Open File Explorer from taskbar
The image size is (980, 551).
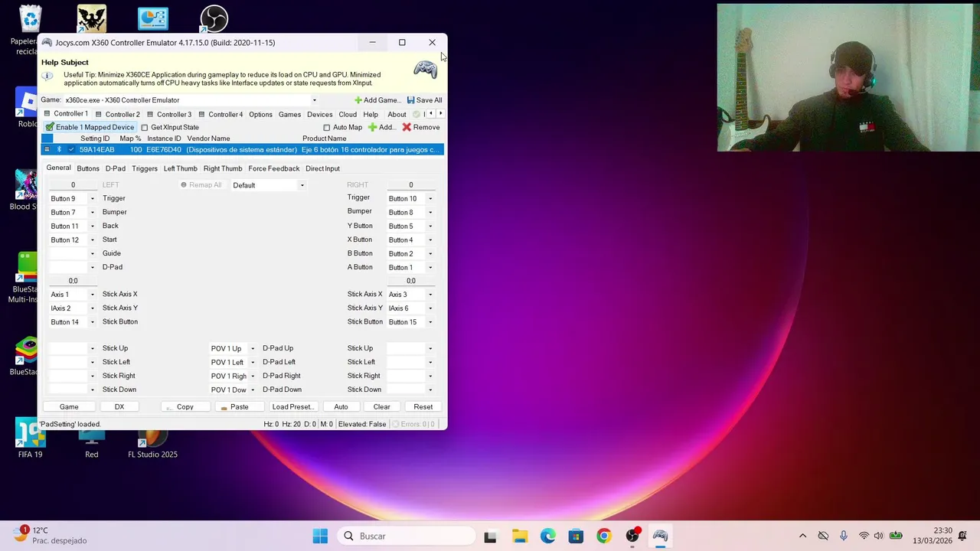tap(519, 536)
